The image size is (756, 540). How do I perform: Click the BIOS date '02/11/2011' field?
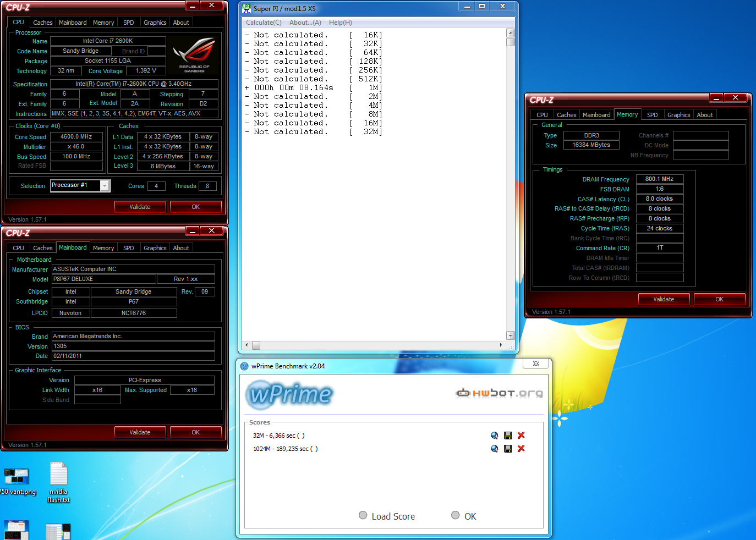pyautogui.click(x=133, y=356)
